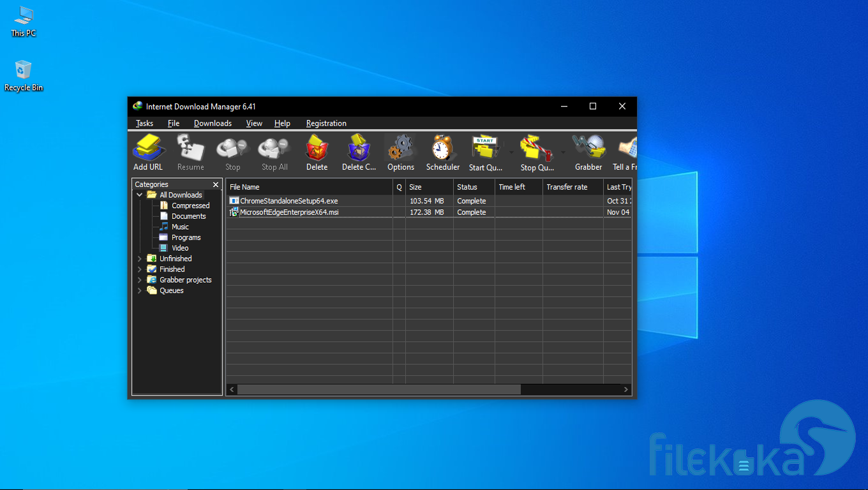Click the horizontal scrollbar thumb in the list

[379, 389]
